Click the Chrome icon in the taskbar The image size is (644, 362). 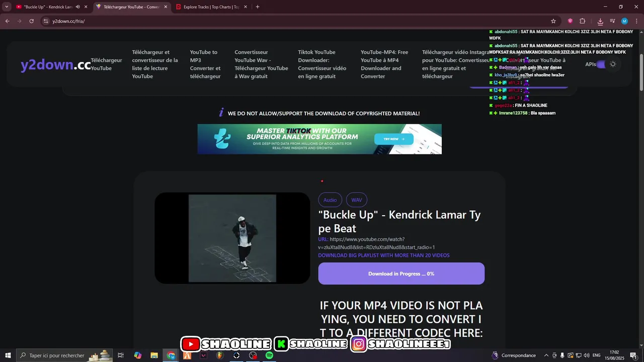[171, 355]
